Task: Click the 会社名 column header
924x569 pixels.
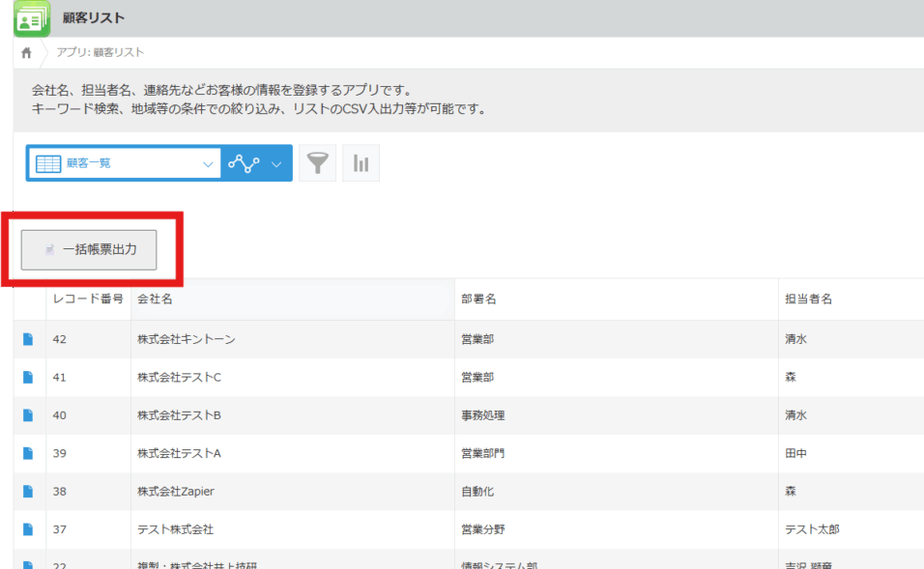Action: tap(156, 299)
